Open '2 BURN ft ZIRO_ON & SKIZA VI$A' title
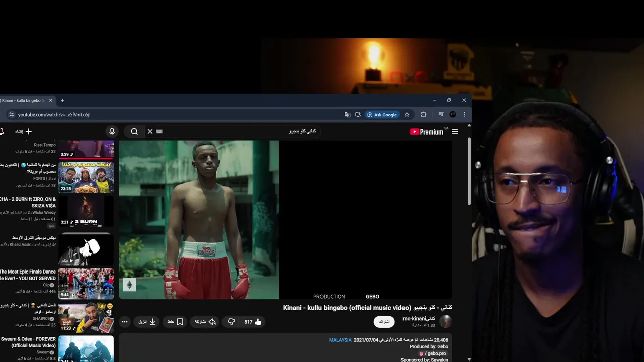Image resolution: width=644 pixels, height=362 pixels. pyautogui.click(x=28, y=203)
